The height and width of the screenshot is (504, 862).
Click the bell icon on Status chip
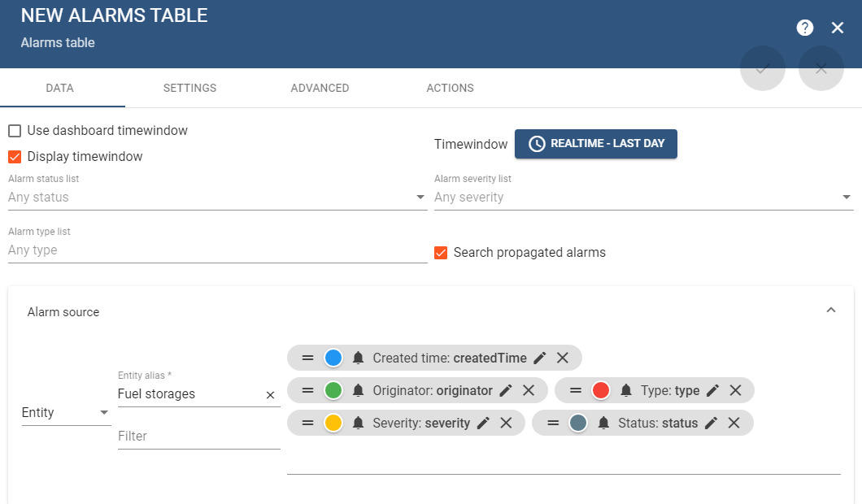point(603,423)
